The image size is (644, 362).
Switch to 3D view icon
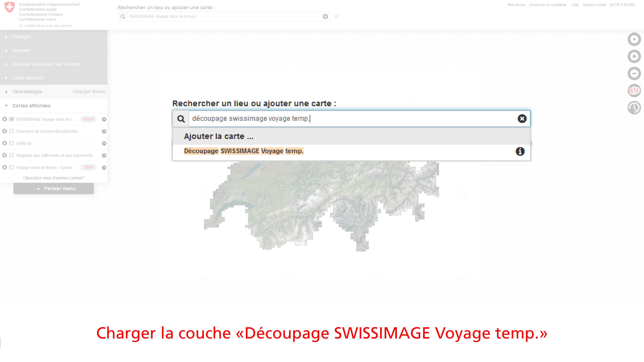(634, 90)
